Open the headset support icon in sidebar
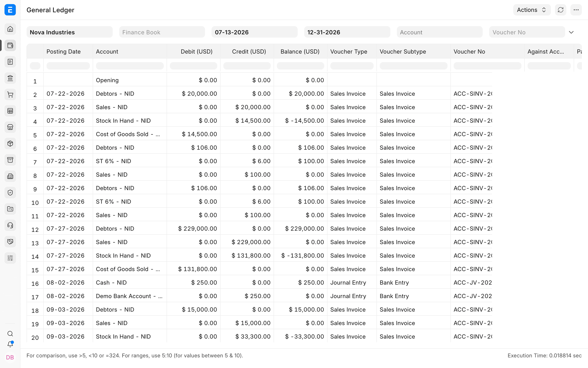This screenshot has width=588, height=368. point(10,225)
